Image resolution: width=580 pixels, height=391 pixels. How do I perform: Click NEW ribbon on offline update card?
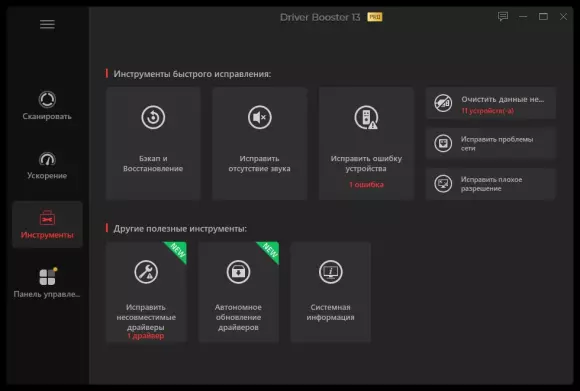click(270, 251)
